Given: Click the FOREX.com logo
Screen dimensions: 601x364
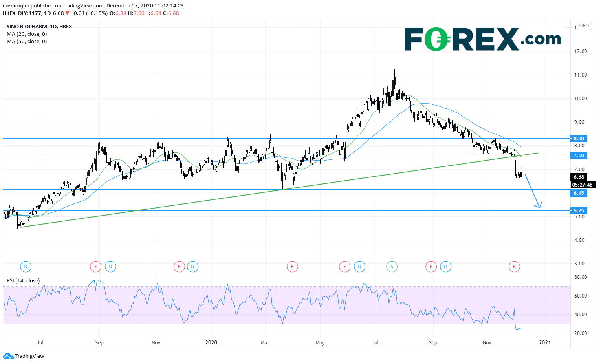Looking at the screenshot, I should 482,39.
